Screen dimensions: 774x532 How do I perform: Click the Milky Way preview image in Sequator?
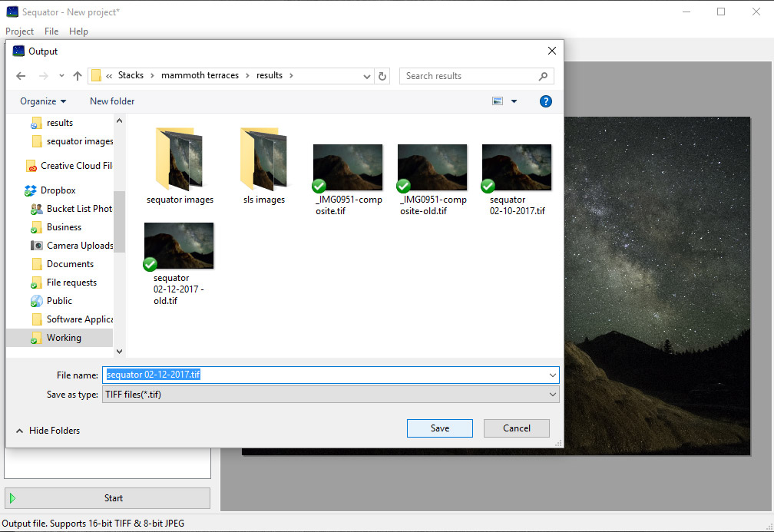pyautogui.click(x=657, y=286)
